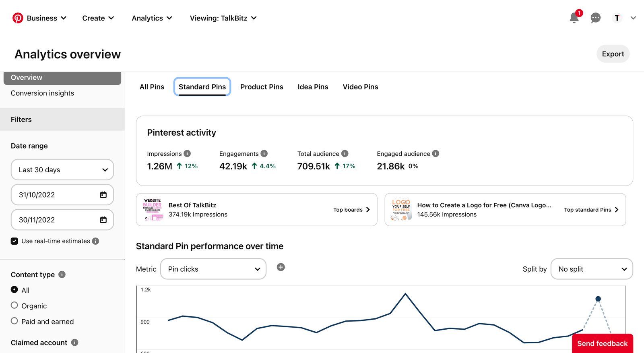Click the Analytics overview heading
This screenshot has width=644, height=353.
(x=68, y=54)
